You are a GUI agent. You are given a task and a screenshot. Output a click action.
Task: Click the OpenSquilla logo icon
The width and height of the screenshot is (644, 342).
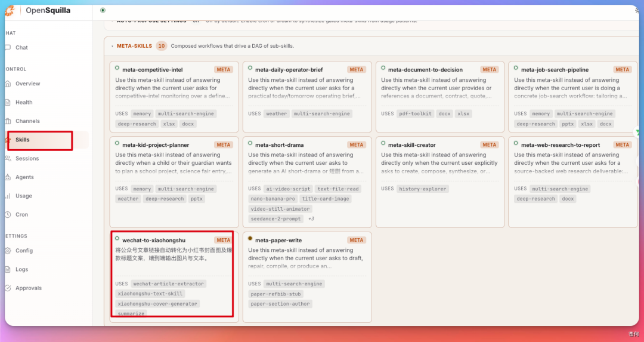(x=10, y=11)
